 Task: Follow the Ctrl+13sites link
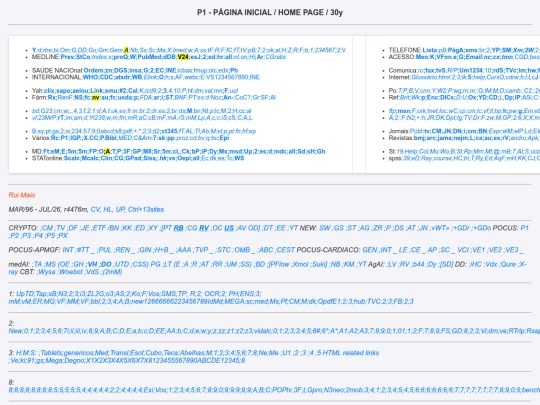click(146, 209)
